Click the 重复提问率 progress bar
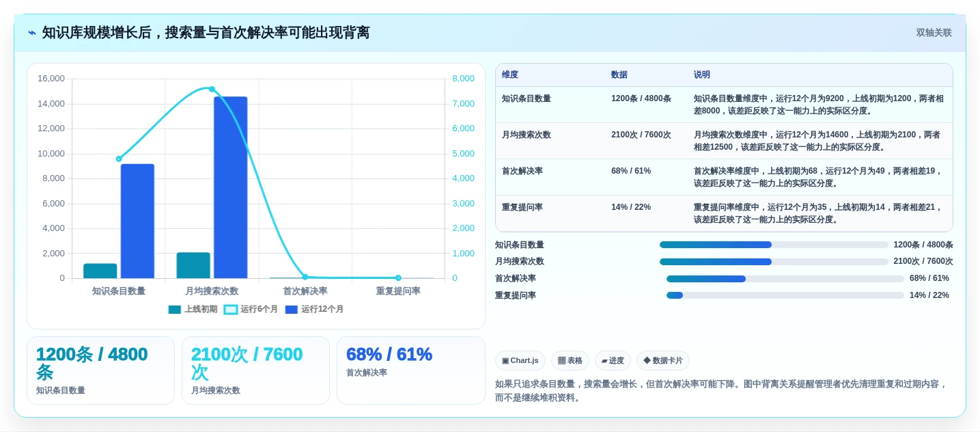The height and width of the screenshot is (432, 980). click(x=785, y=295)
